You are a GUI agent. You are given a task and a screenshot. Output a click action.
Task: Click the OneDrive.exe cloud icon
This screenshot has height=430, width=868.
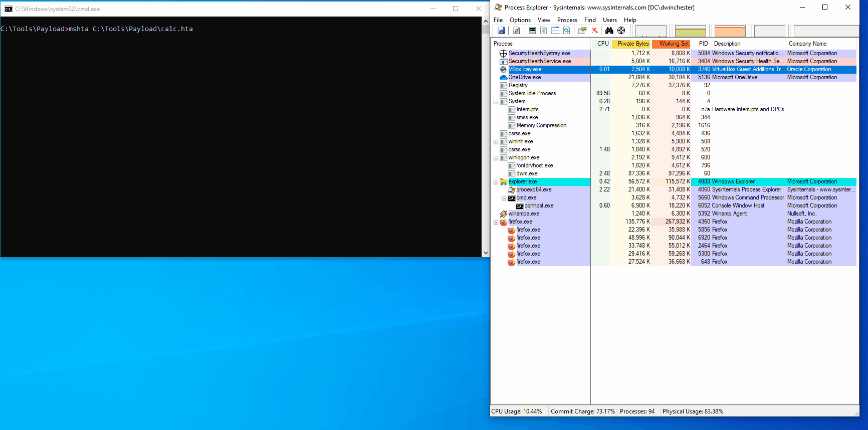pyautogui.click(x=504, y=77)
